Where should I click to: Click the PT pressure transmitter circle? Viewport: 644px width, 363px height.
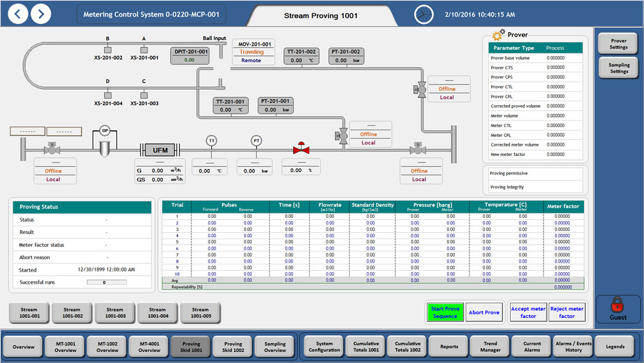[256, 141]
